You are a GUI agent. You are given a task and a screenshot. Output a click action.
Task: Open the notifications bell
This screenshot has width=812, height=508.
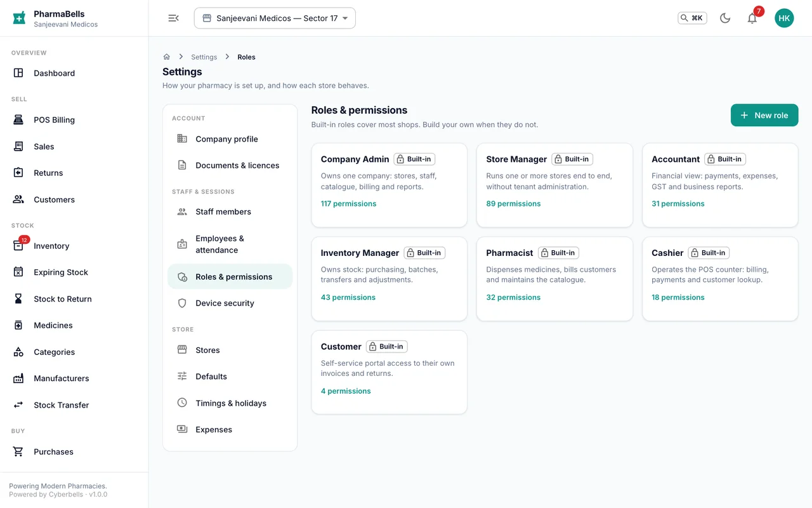point(752,18)
